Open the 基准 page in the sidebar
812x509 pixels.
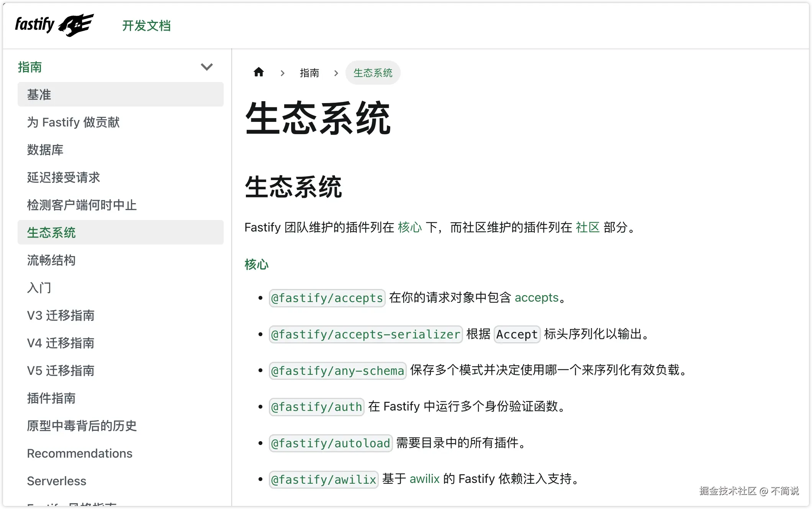pos(39,94)
